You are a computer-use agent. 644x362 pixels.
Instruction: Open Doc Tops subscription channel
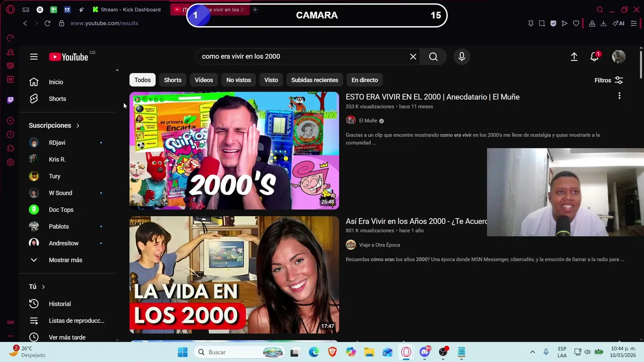tap(68, 210)
